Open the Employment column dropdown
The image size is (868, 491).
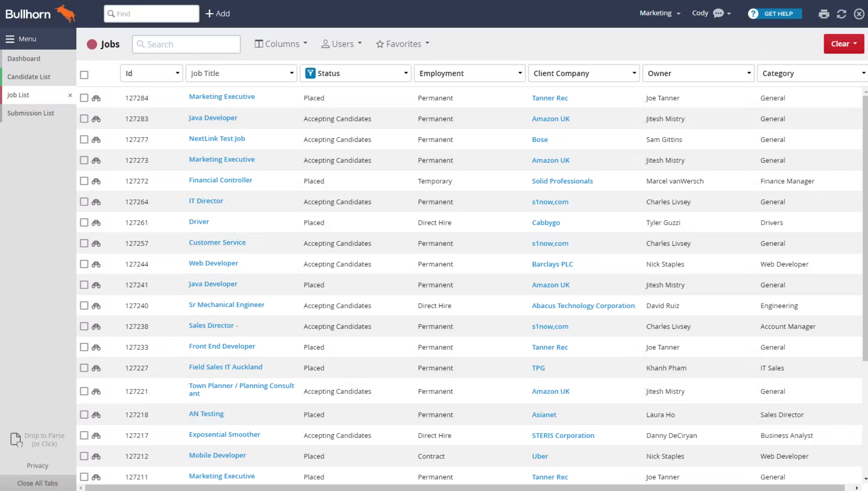click(519, 73)
